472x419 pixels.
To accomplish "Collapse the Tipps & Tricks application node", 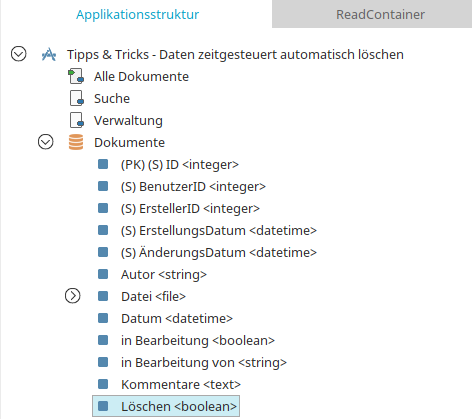I will [x=19, y=54].
